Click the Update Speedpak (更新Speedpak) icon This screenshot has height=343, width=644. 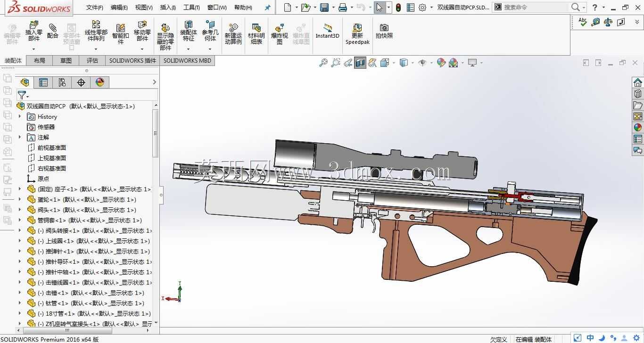[x=357, y=34]
